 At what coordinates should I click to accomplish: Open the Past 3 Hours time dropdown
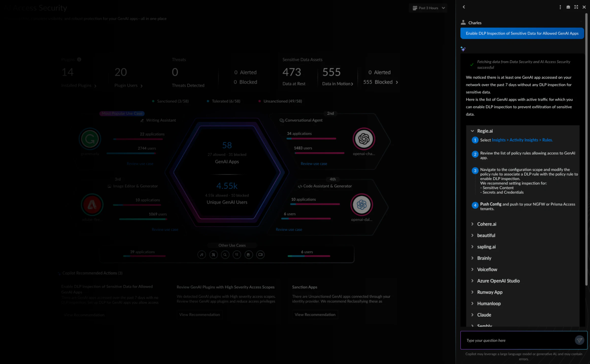[x=429, y=8]
